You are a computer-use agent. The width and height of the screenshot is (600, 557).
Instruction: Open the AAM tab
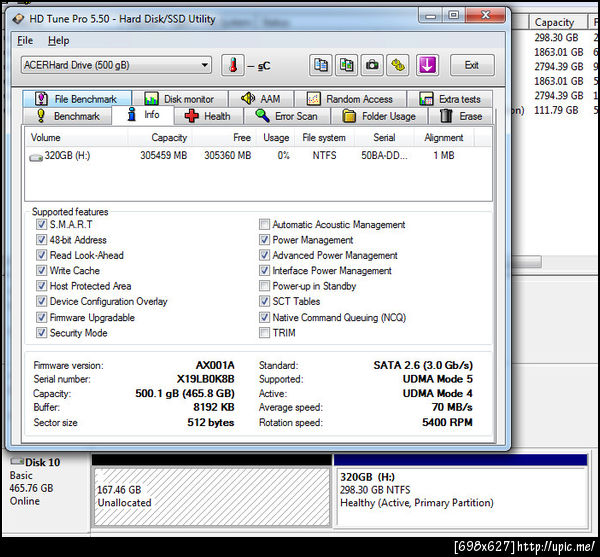[261, 99]
